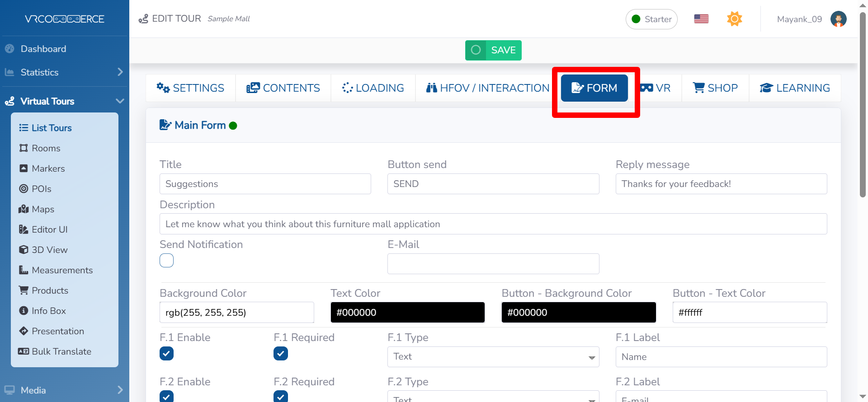Open the user avatar profile picture
Image resolution: width=868 pixels, height=402 pixels.
coord(838,19)
